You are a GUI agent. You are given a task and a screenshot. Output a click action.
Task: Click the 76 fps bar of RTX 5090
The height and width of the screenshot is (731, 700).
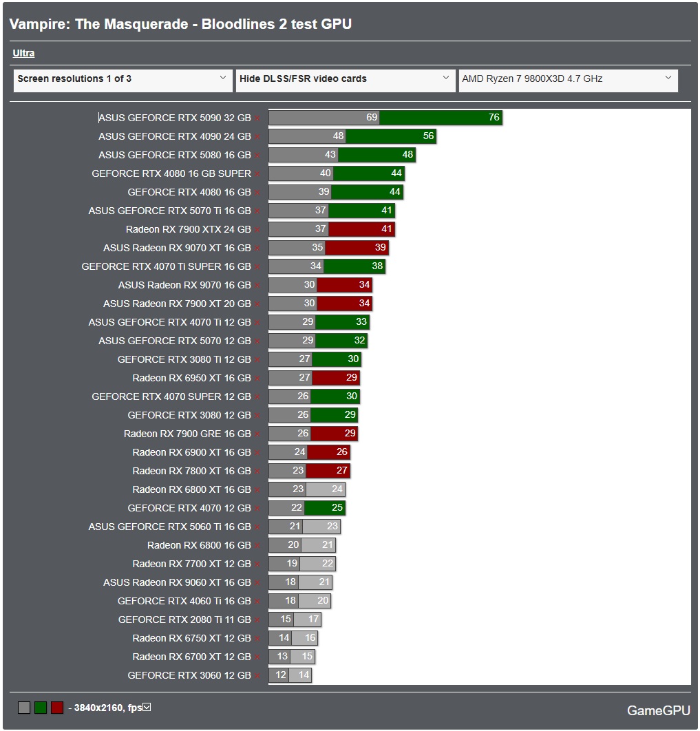tap(441, 117)
